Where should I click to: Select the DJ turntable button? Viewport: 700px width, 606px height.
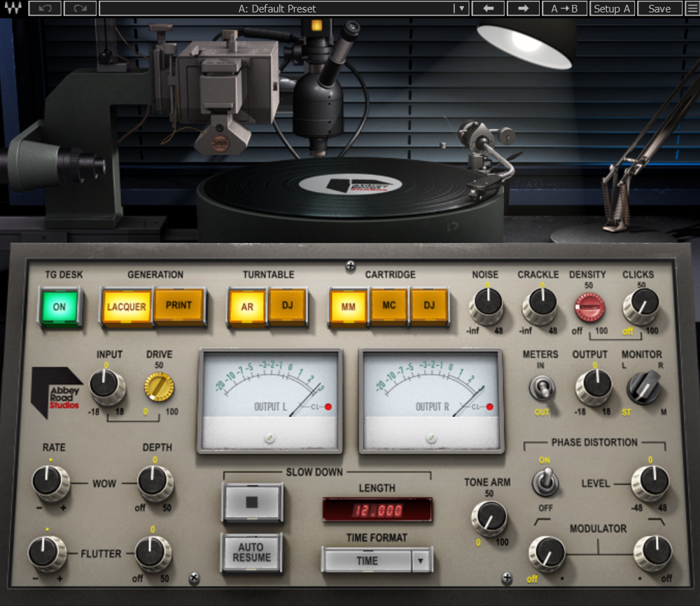pos(288,306)
